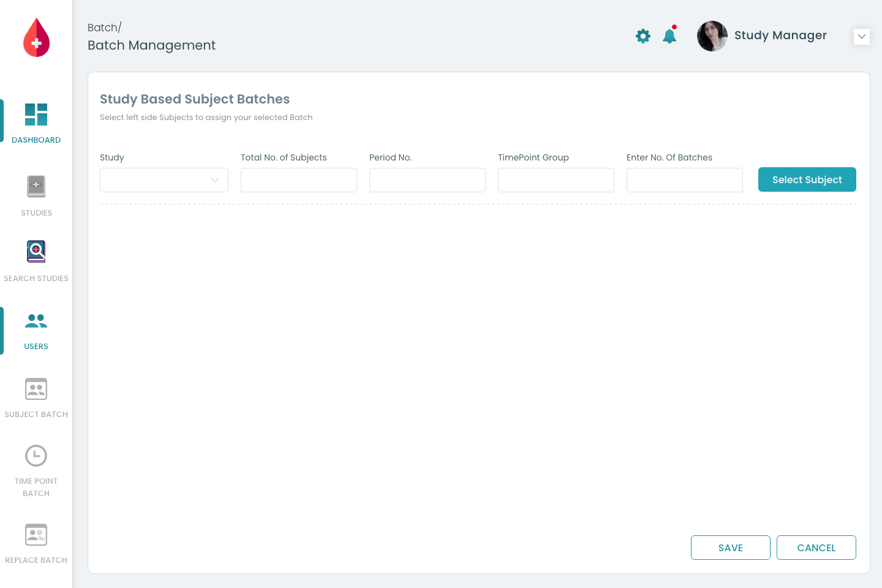Open the Study dropdown selector
The image size is (882, 588).
pyautogui.click(x=164, y=180)
